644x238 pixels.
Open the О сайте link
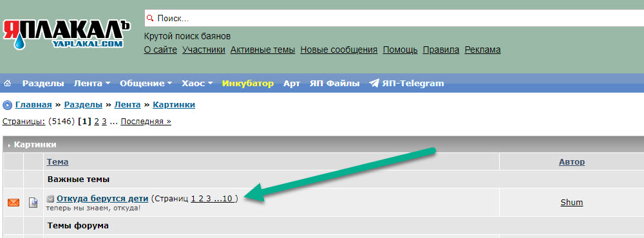click(x=160, y=50)
